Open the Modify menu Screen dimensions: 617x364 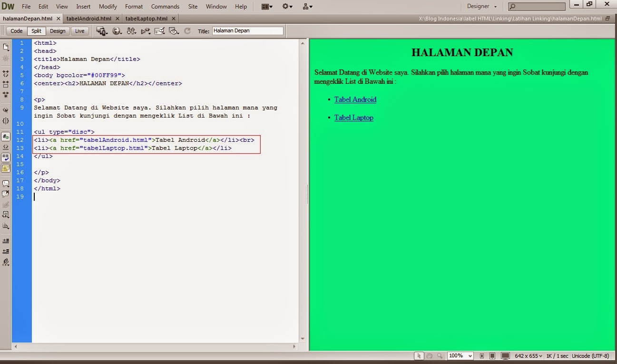tap(108, 6)
